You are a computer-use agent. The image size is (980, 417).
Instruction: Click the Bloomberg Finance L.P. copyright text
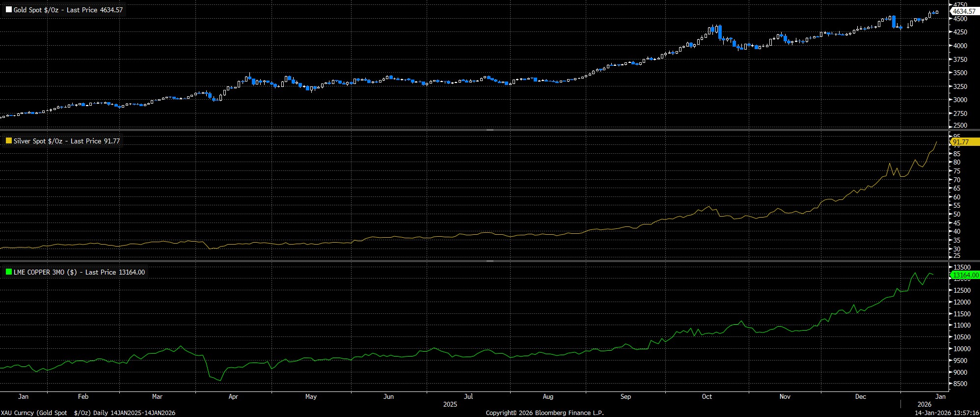click(544, 413)
